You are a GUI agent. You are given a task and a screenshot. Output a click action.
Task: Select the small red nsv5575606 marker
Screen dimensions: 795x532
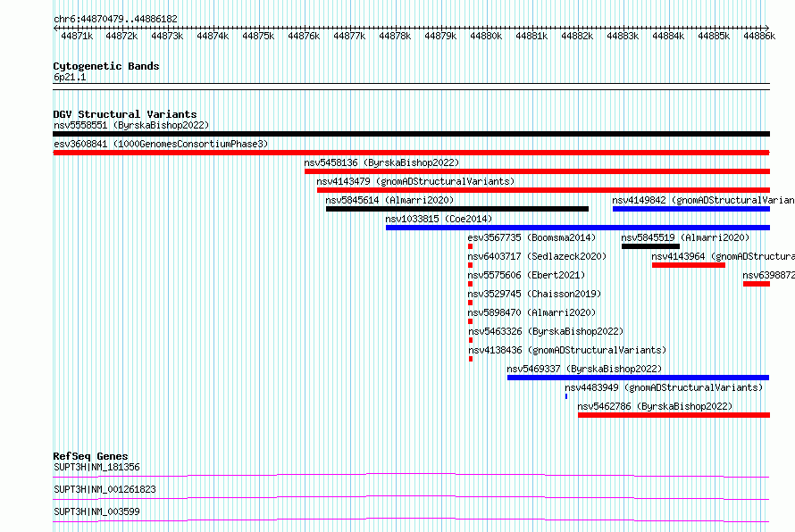tap(470, 284)
